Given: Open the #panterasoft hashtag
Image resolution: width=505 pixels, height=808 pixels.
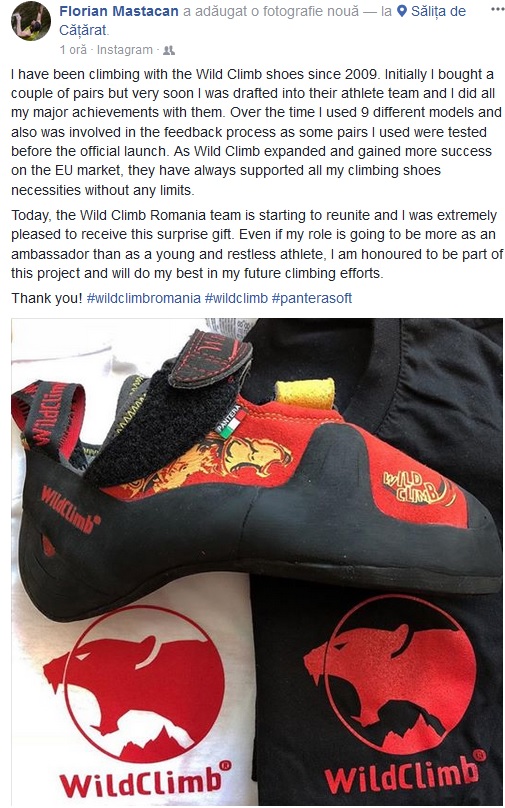Looking at the screenshot, I should [312, 298].
